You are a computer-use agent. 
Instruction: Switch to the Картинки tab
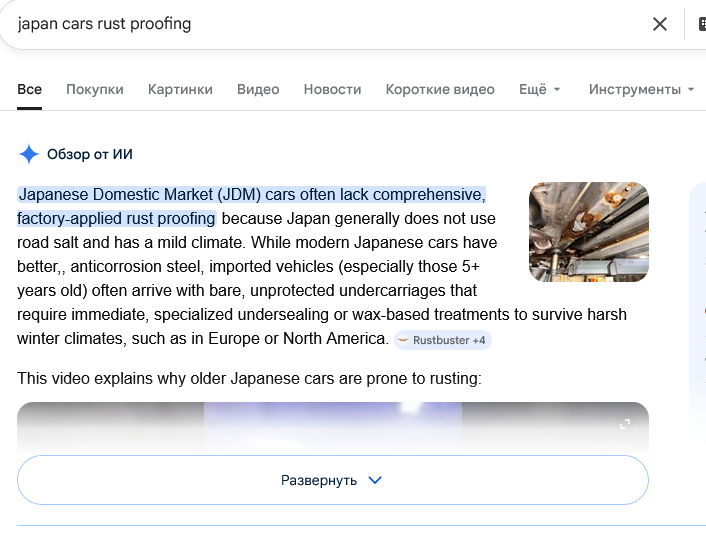pos(180,89)
